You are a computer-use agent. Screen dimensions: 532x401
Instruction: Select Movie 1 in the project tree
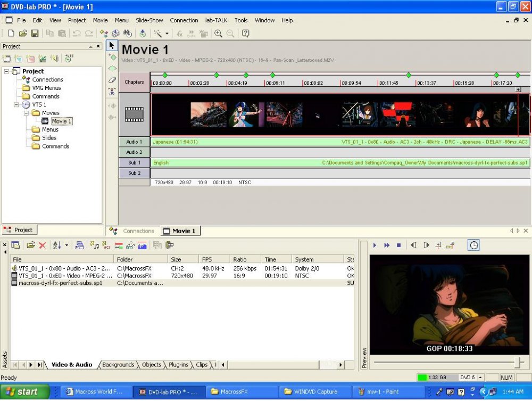[61, 121]
